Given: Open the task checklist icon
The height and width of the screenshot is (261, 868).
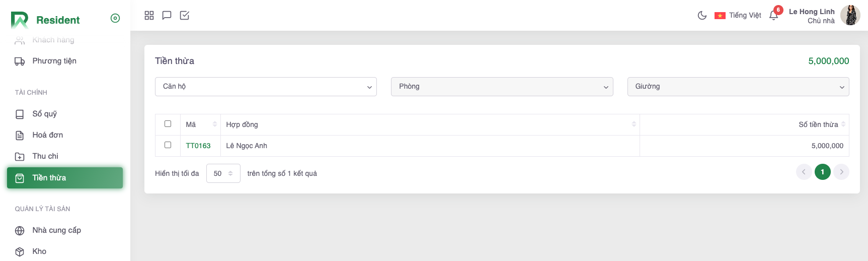Looking at the screenshot, I should [x=185, y=16].
